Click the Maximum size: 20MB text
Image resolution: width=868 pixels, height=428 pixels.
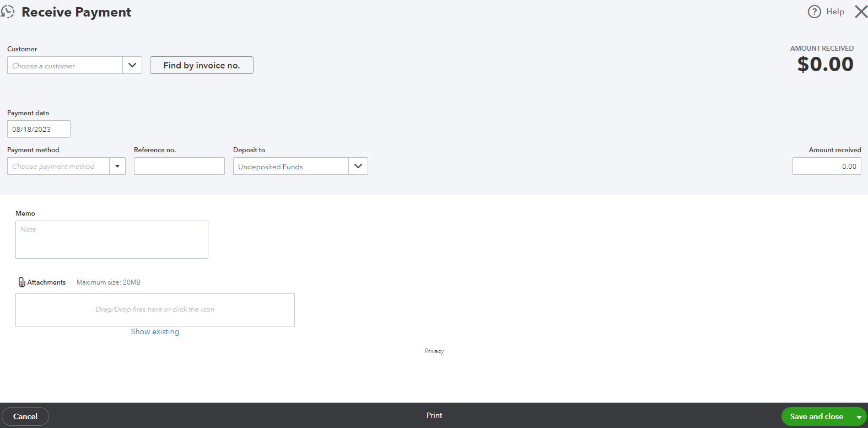(x=109, y=282)
